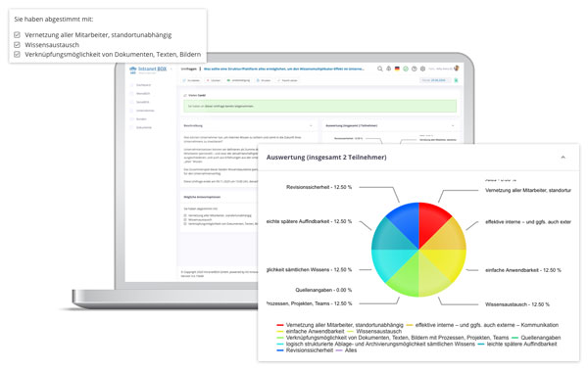Image resolution: width=588 pixels, height=370 pixels.
Task: Toggle 'effektive interne' Kommunikation legend entry
Action: [482, 325]
